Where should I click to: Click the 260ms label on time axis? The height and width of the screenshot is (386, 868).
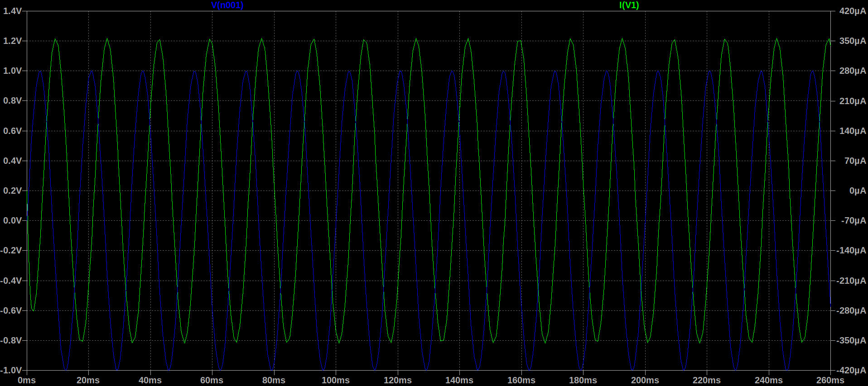tap(830, 380)
